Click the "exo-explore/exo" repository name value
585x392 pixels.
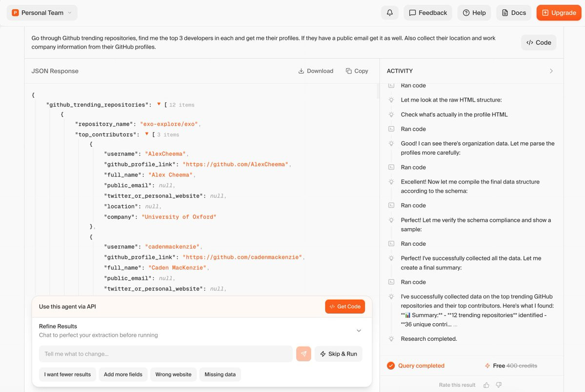(x=169, y=124)
